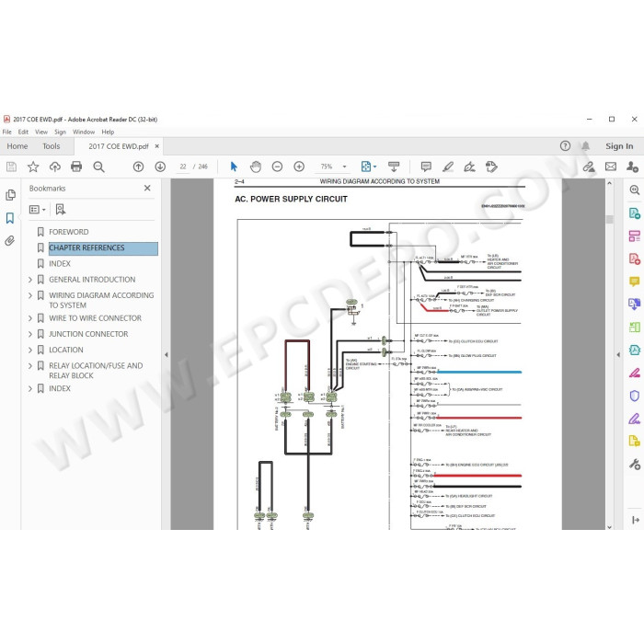The image size is (644, 644).
Task: Open the View menu
Action: 41,132
